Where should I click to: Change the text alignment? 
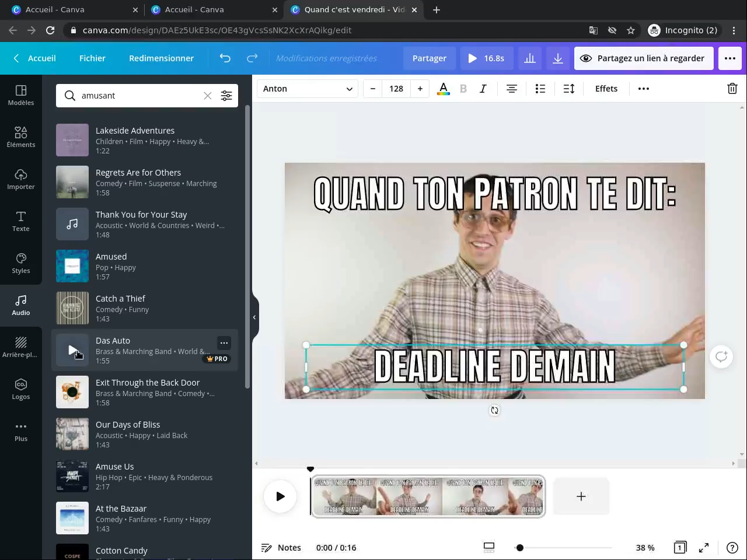(x=512, y=89)
